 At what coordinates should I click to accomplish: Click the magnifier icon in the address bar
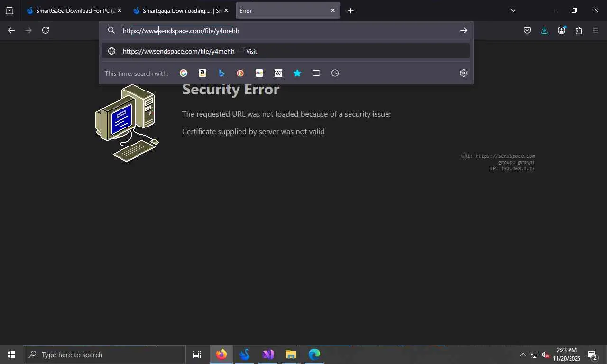pos(111,30)
